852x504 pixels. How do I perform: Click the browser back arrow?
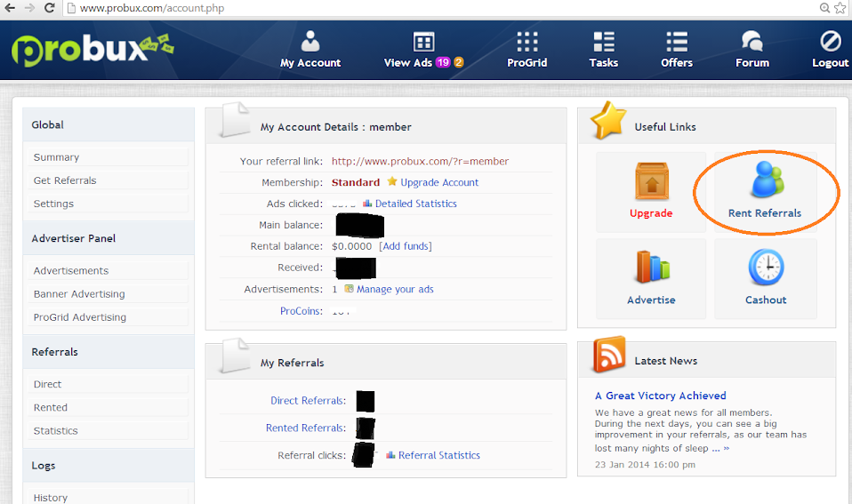10,8
